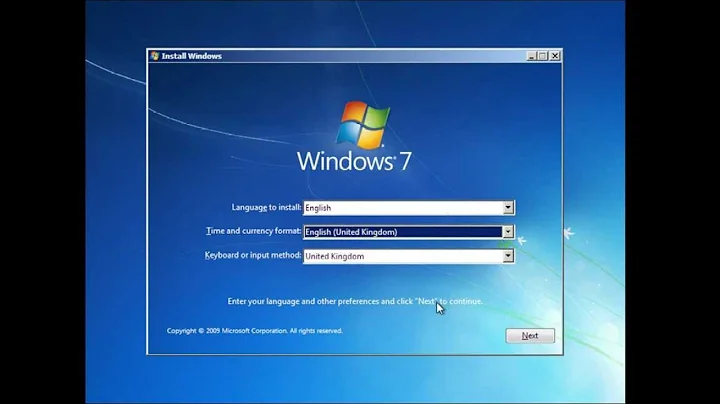Close the Install Windows dialog
Viewport: 720px width, 404px height.
pyautogui.click(x=555, y=56)
